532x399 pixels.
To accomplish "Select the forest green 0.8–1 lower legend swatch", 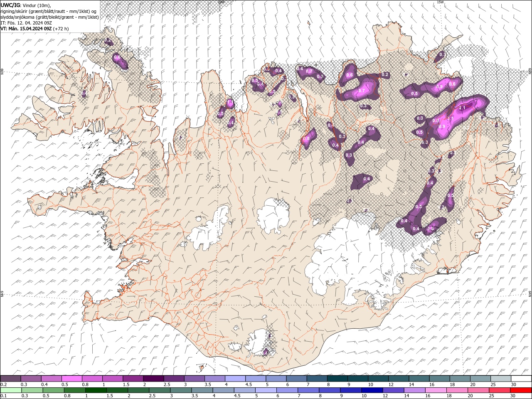I will click(75, 390).
